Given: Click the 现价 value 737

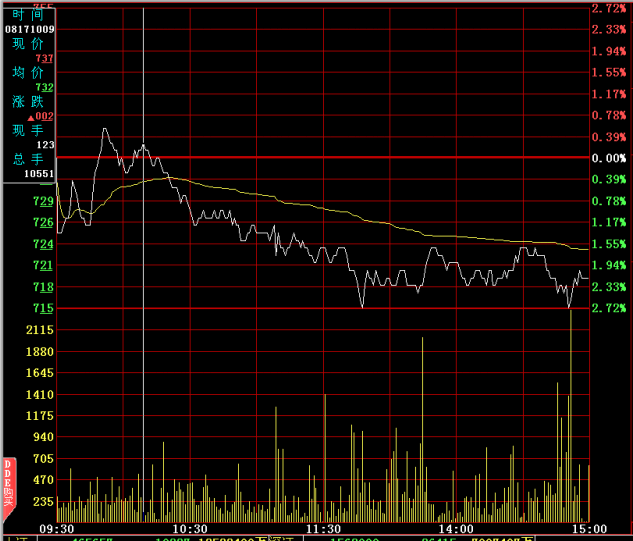Looking at the screenshot, I should pos(44,60).
